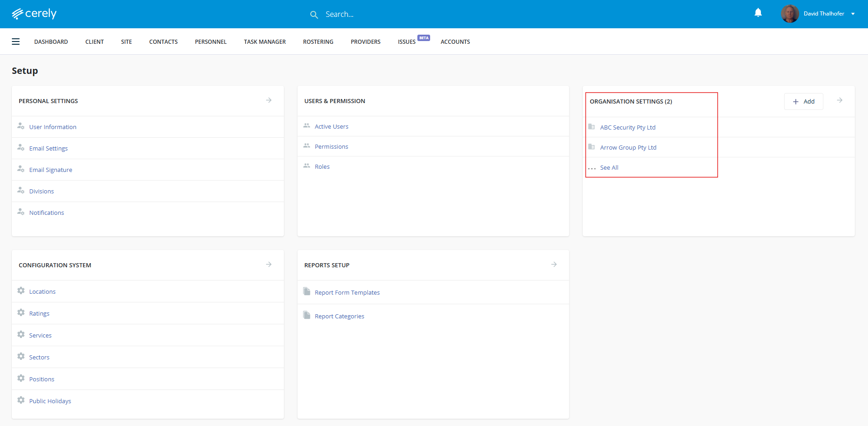The width and height of the screenshot is (868, 426).
Task: Focus the Search input field
Action: (x=365, y=15)
